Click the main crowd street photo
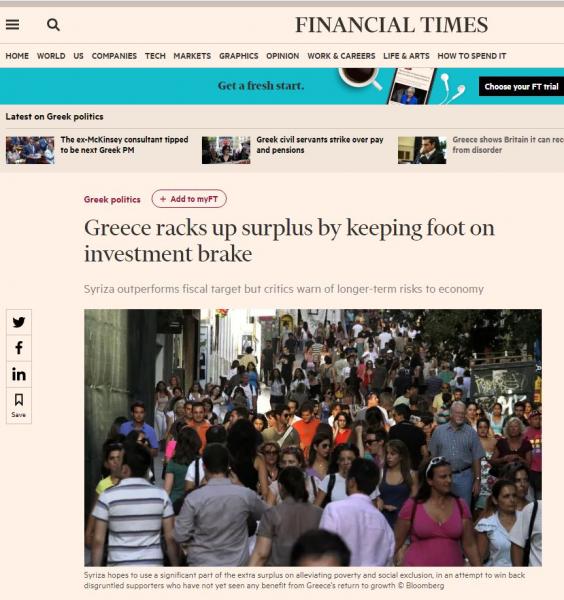This screenshot has height=600, width=564. (x=313, y=437)
